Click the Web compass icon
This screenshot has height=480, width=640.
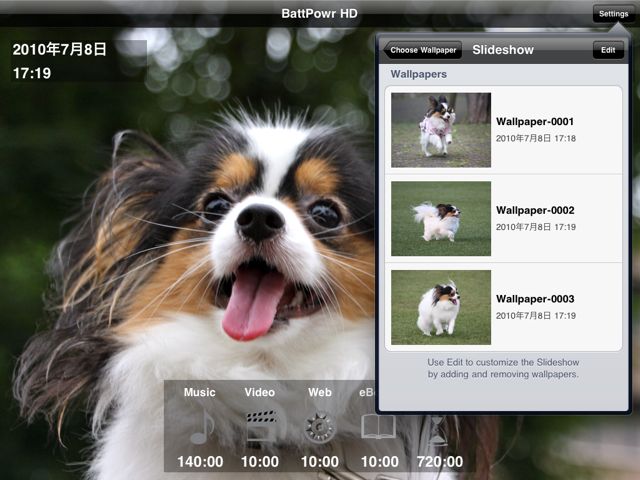point(320,427)
